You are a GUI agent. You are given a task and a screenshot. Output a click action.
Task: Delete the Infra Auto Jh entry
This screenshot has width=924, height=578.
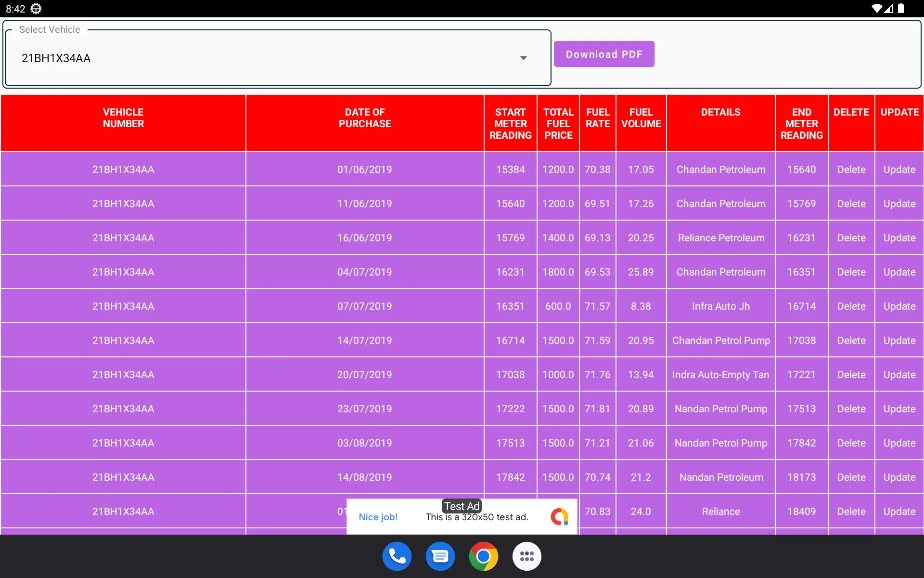pyautogui.click(x=851, y=306)
